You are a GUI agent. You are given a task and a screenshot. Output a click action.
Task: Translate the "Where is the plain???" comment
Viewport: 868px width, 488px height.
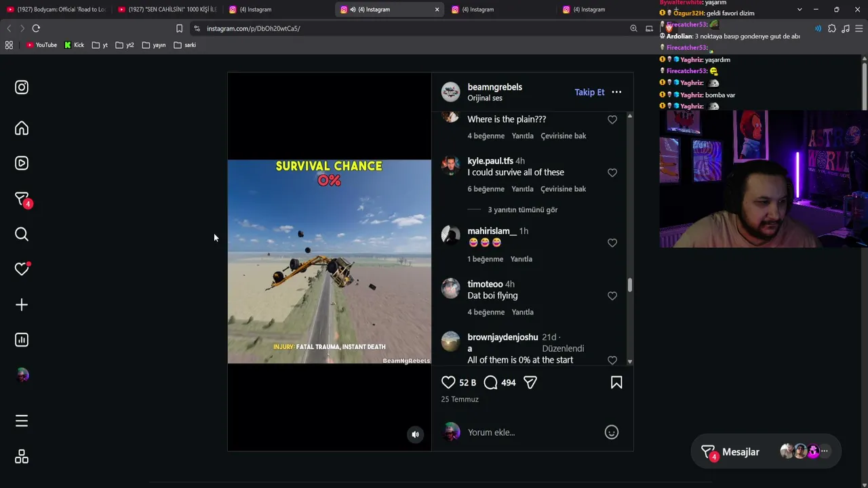(564, 136)
